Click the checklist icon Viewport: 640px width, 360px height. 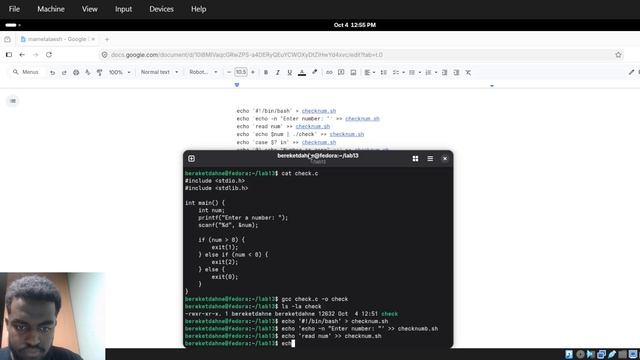[x=396, y=72]
